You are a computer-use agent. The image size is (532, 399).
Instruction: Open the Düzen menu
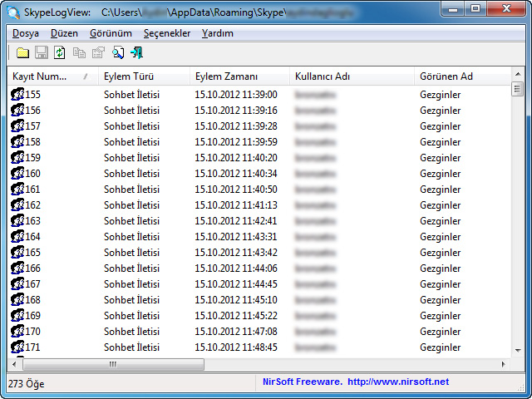pos(64,33)
